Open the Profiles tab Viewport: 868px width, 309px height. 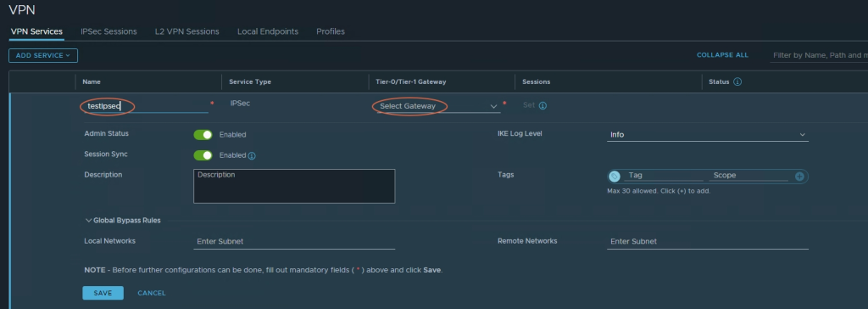point(331,31)
